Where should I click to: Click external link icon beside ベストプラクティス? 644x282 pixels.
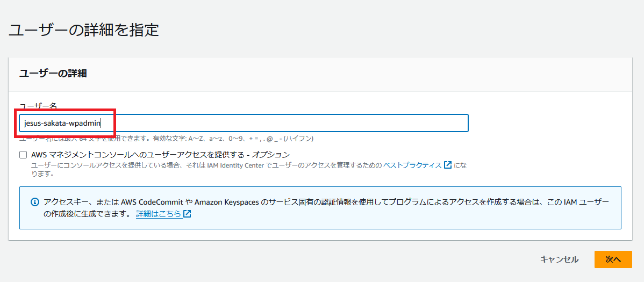click(x=448, y=165)
